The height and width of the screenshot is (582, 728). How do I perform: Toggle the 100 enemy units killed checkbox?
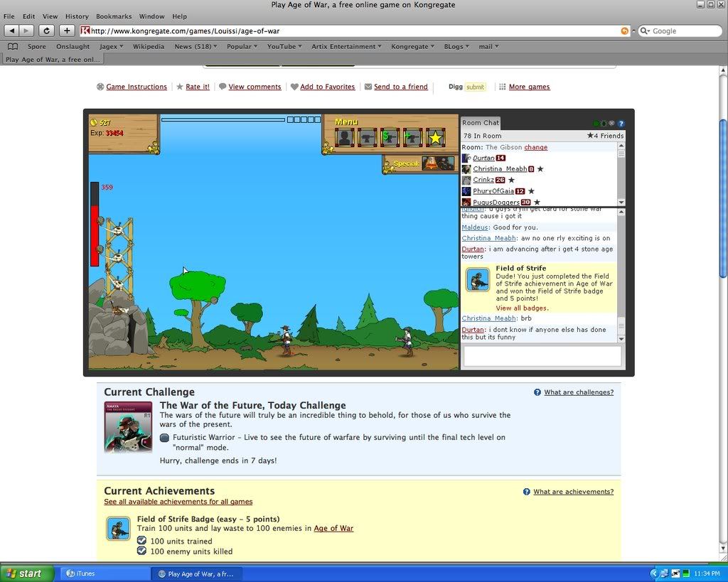tap(142, 551)
